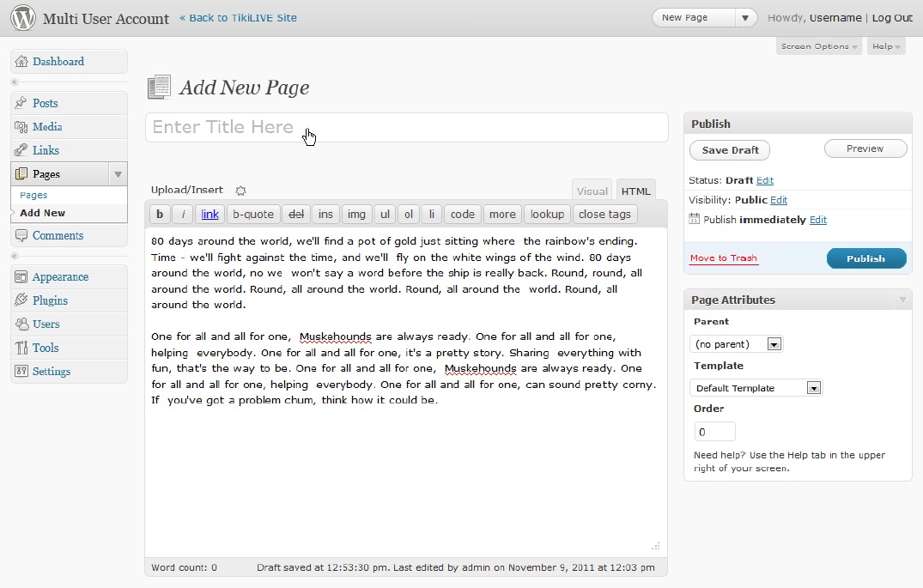Viewport: 923px width, 588px height.
Task: Click the Pages sidebar icon
Action: tap(21, 173)
